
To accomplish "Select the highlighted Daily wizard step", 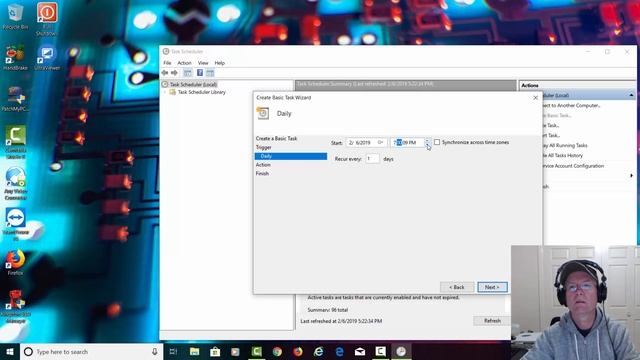I will pos(291,156).
